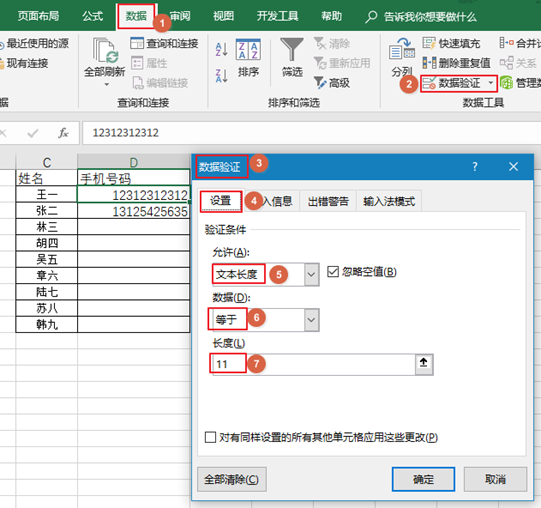Toggle the Ignore blank (忽略空值) checkbox
The image size is (541, 508).
tap(333, 272)
